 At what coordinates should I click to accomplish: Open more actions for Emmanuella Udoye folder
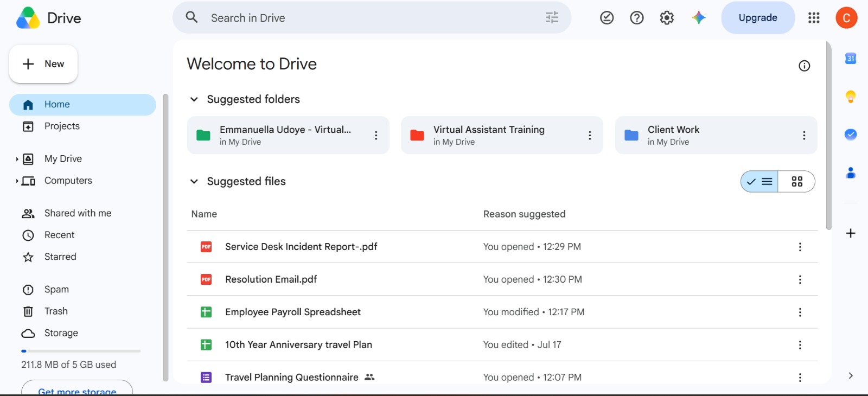pos(376,136)
